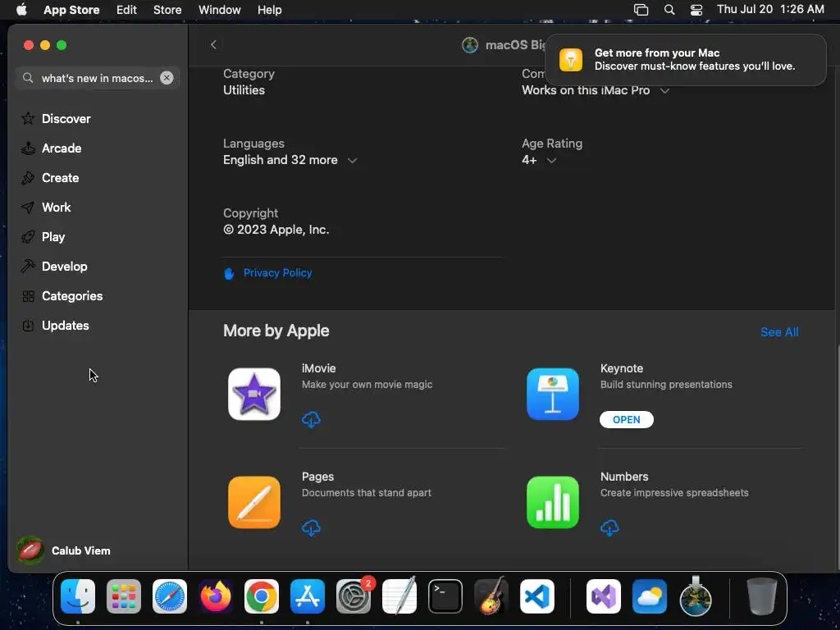Image resolution: width=840 pixels, height=630 pixels.
Task: Open Spotlight search in menu bar
Action: 669,10
